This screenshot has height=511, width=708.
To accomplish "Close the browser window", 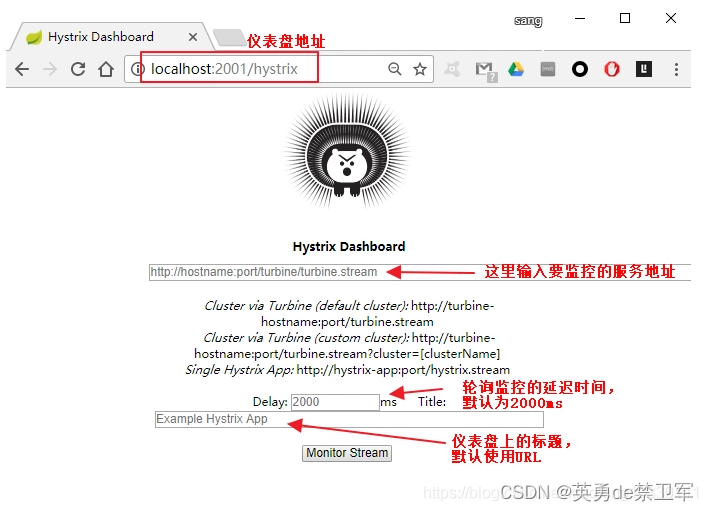I will 671,18.
